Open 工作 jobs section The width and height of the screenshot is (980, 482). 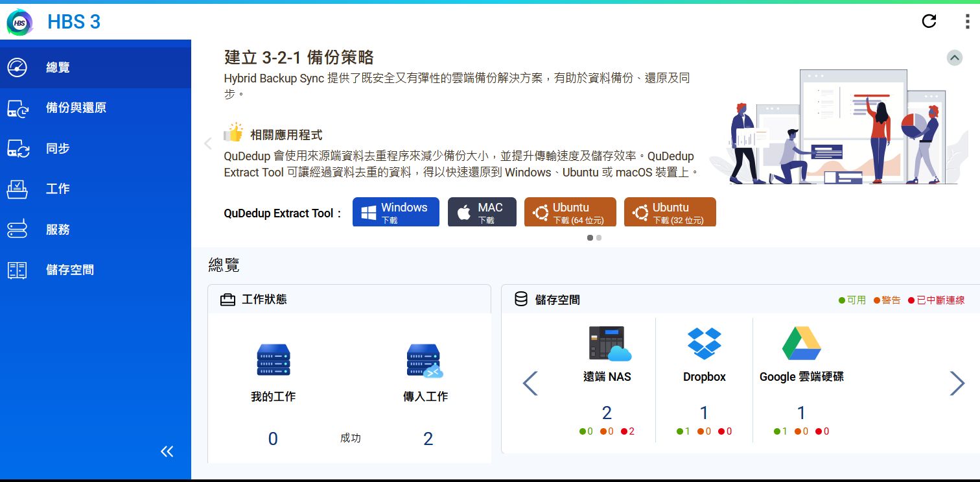tap(95, 189)
